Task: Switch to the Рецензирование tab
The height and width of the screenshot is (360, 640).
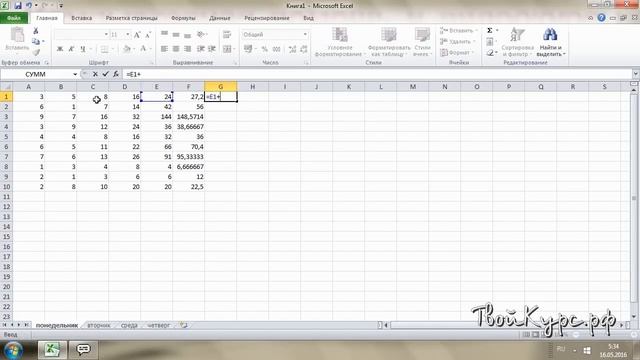Action: (x=267, y=18)
